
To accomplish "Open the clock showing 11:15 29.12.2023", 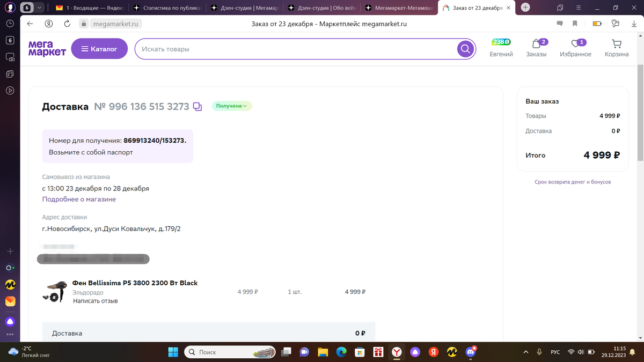I will [614, 352].
